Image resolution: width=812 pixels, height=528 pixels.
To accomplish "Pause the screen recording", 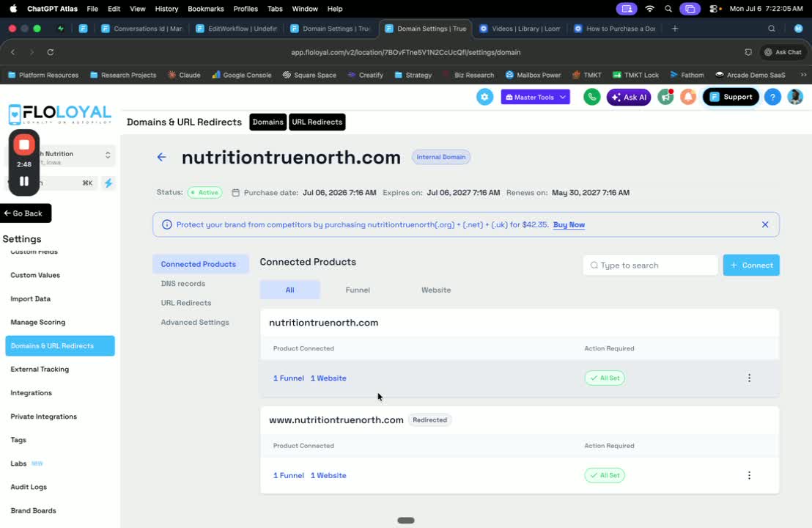I will [24, 181].
